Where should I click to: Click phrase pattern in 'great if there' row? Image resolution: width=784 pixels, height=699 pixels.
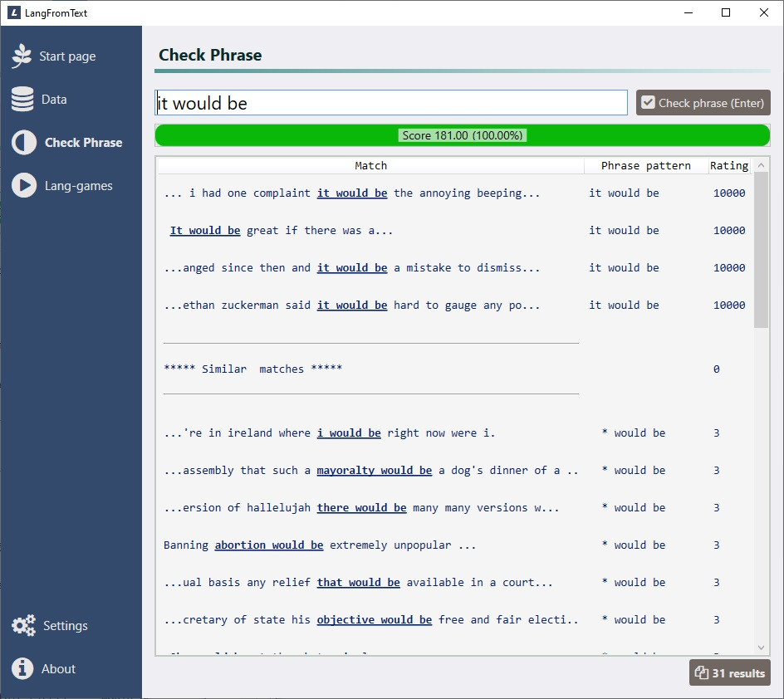624,230
